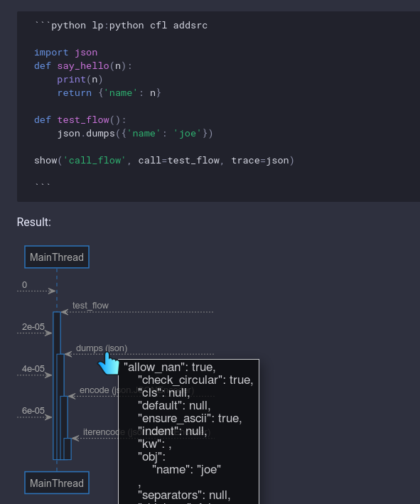Click "allow_nan": true in tooltip
This screenshot has height=504, width=420.
pyautogui.click(x=170, y=367)
